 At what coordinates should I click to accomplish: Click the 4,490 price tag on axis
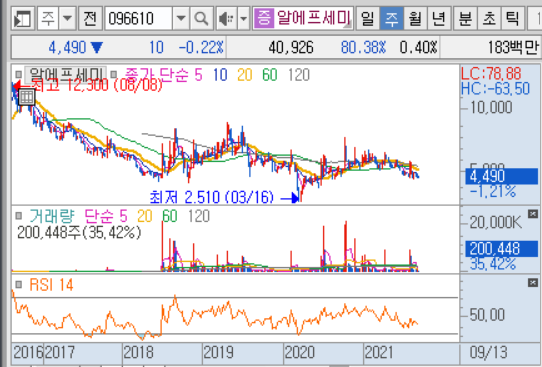tap(502, 176)
